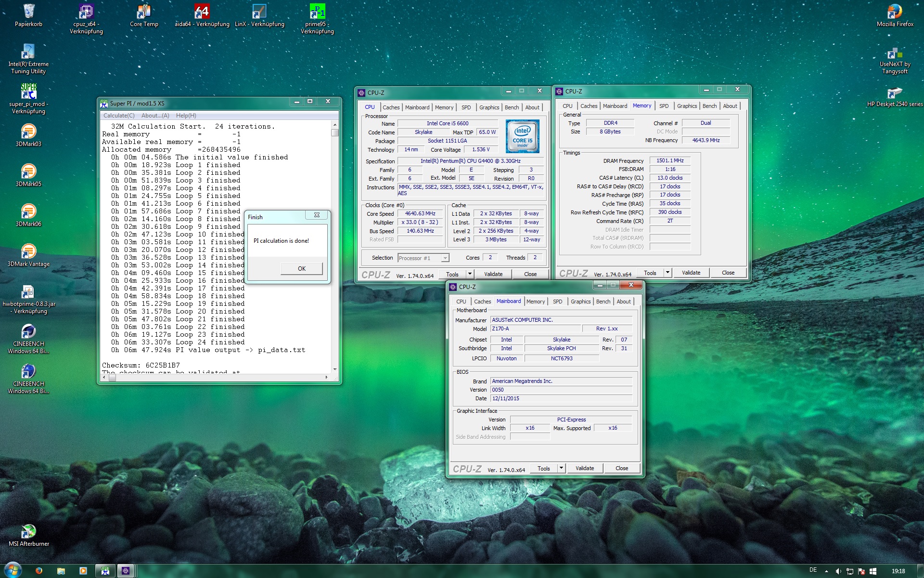Click Super PI vertical scrollbar thumb
This screenshot has width=924, height=578.
point(335,132)
